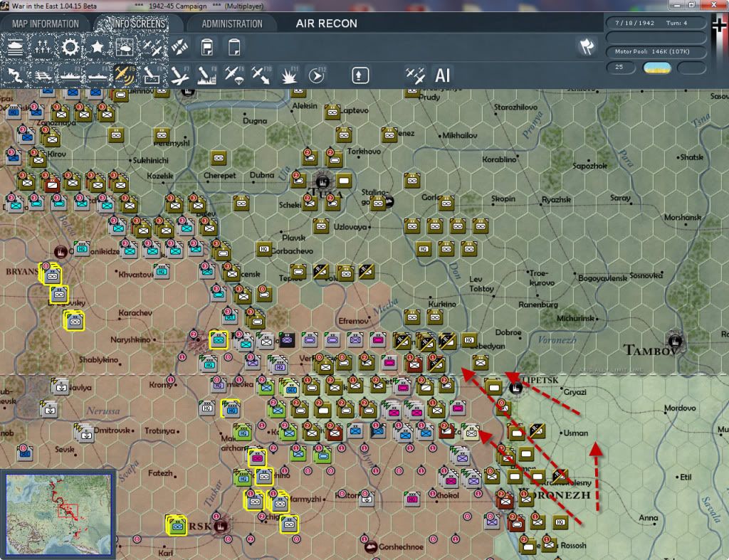
Task: Select the HQ unit beside Gorbachevo
Action: tap(264, 249)
